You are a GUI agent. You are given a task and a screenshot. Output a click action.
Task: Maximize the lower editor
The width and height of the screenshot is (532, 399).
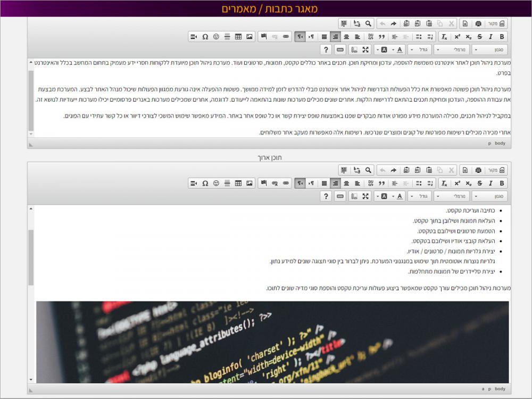(x=365, y=196)
